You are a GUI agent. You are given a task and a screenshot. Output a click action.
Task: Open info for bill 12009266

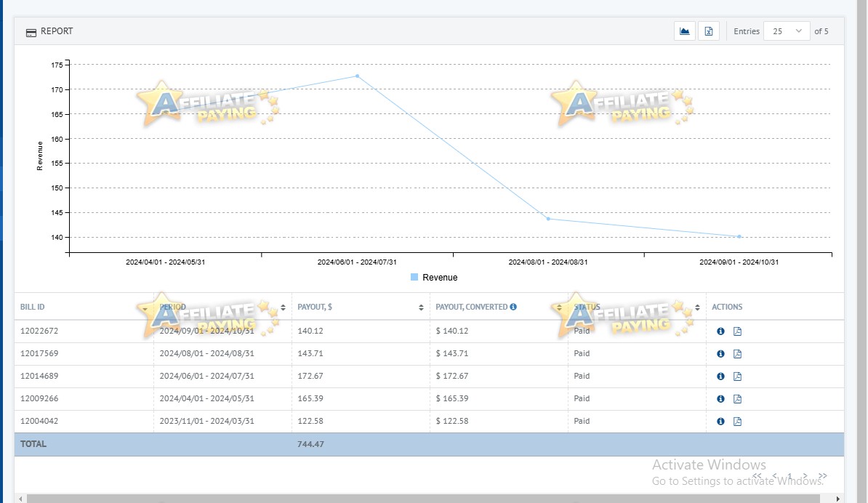[720, 399]
